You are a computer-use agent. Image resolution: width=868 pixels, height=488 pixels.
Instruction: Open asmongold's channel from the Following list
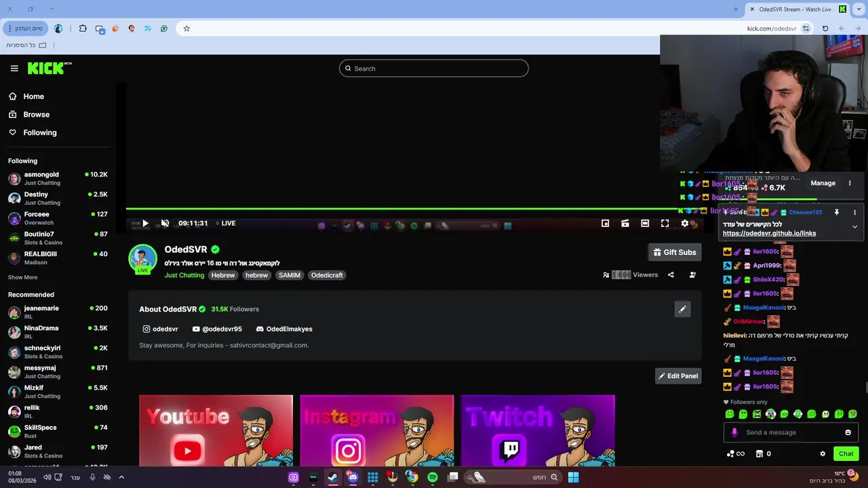58,178
